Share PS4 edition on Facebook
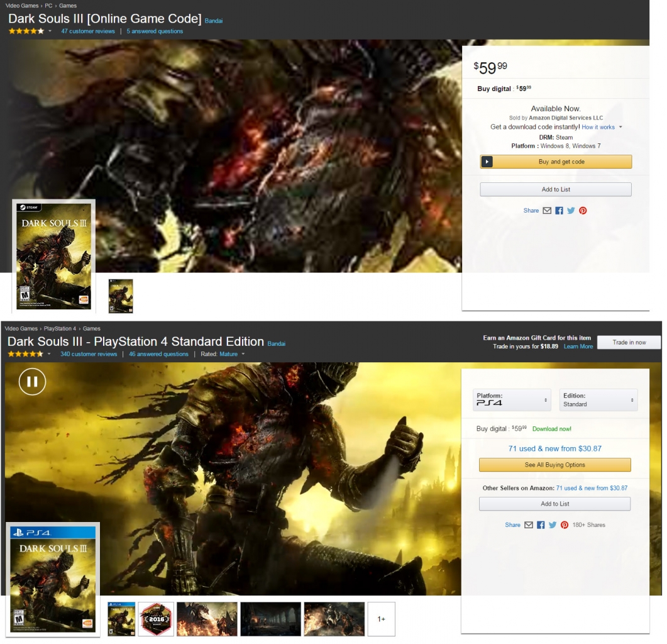The image size is (667, 644). 541,525
